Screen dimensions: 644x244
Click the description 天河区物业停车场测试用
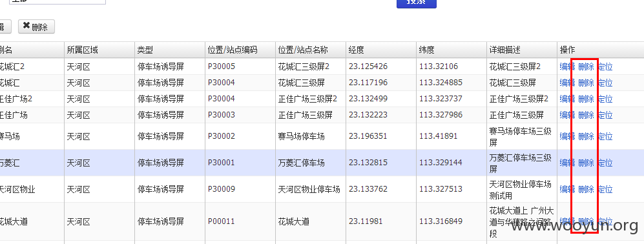521,189
